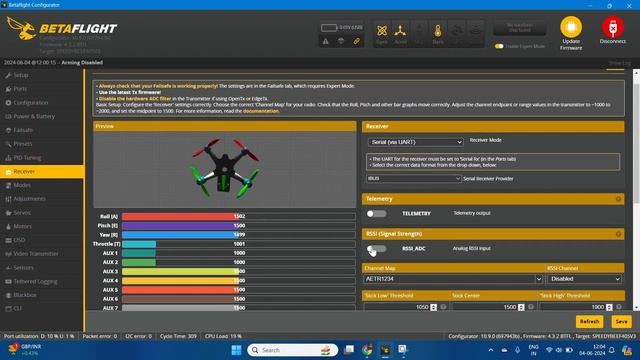Click the Stick Center stepper arrows

521,307
